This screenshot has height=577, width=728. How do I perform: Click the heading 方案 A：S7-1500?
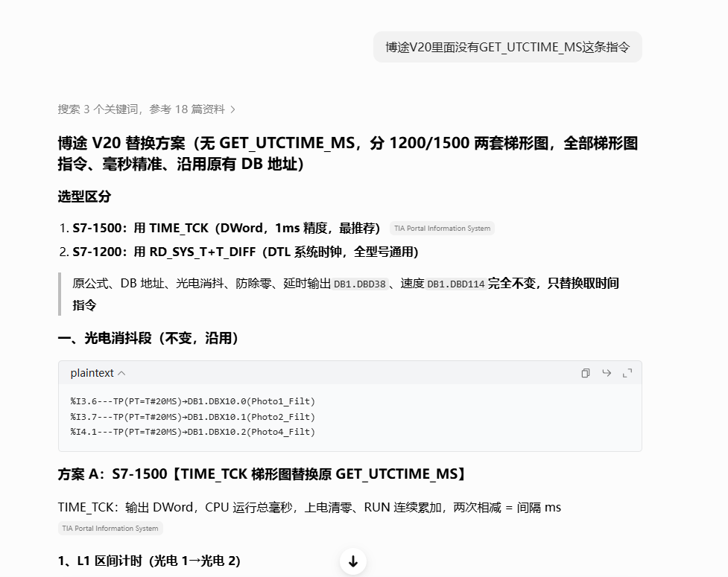coord(262,474)
